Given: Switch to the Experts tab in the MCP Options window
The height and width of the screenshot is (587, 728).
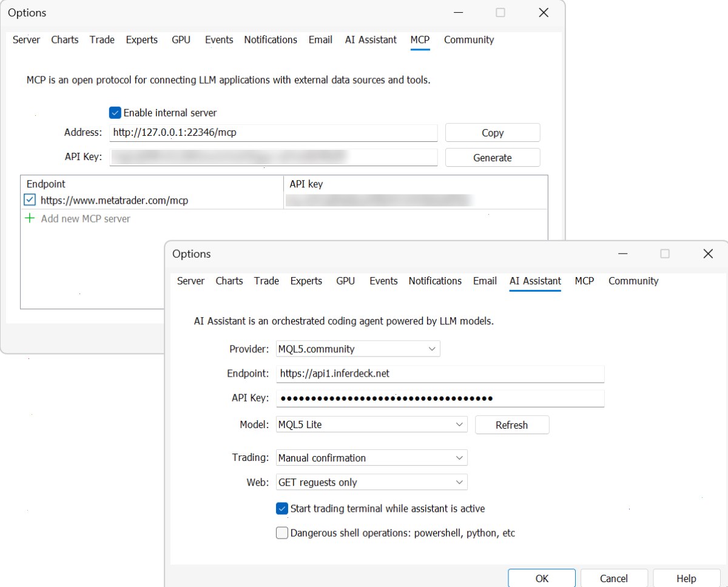Looking at the screenshot, I should [142, 39].
